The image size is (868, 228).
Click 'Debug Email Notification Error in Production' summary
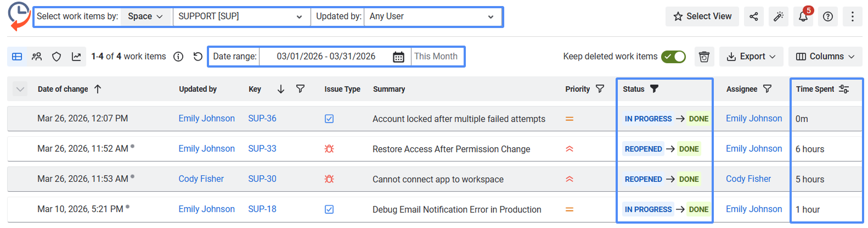457,210
